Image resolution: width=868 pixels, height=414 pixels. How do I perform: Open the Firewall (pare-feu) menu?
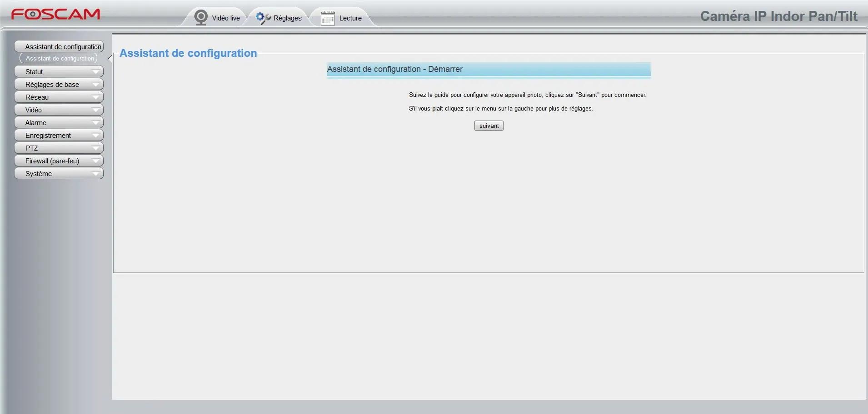pyautogui.click(x=52, y=161)
